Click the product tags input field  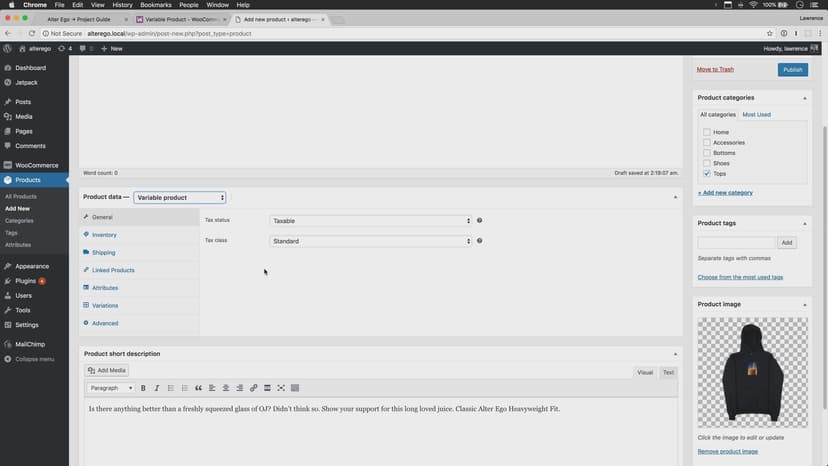coord(736,243)
